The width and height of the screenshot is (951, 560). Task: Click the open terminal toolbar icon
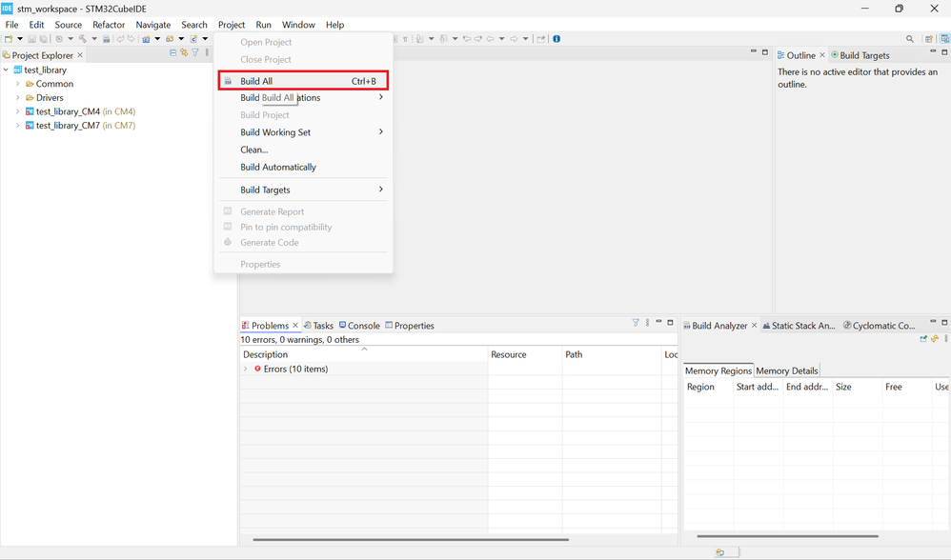(x=541, y=39)
